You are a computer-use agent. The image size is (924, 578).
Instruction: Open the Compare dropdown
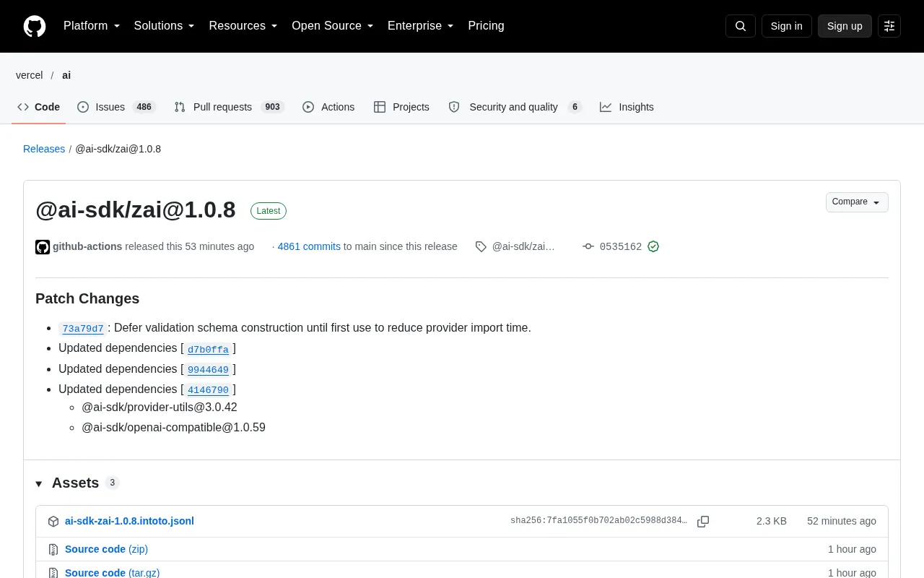coord(857,202)
